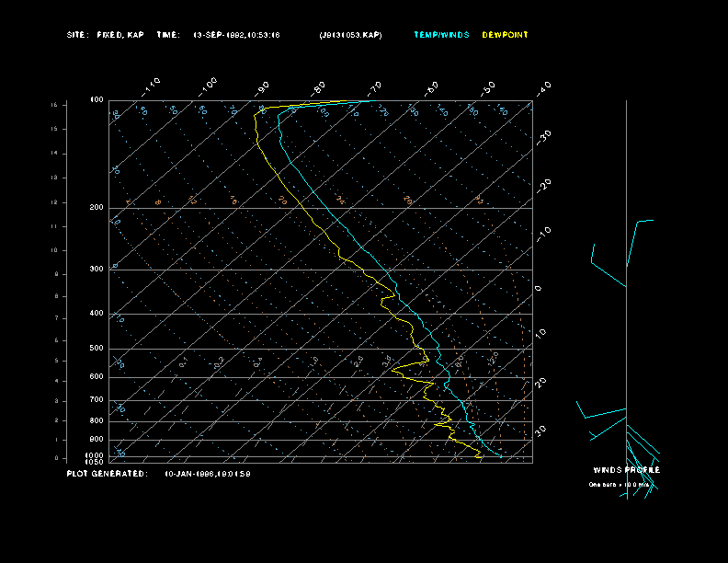
Task: Click the 1000 pressure level label
Action: [x=96, y=455]
